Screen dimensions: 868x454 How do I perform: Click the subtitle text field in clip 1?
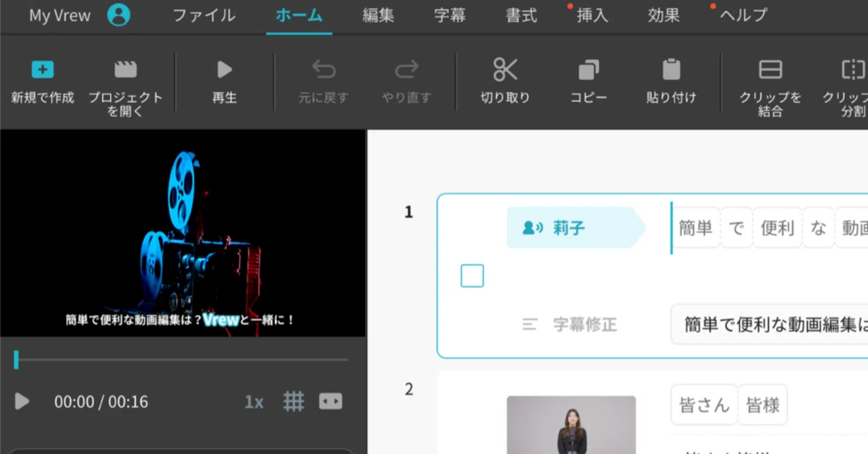[769, 325]
